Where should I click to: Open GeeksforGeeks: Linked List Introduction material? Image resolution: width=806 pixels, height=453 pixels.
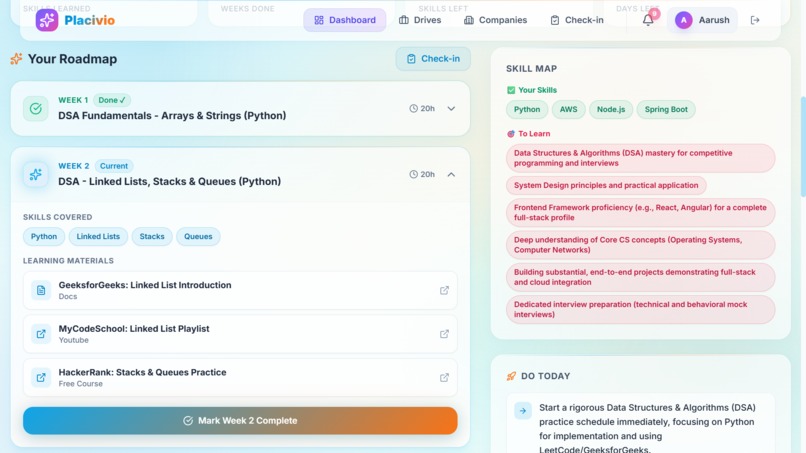pyautogui.click(x=240, y=291)
